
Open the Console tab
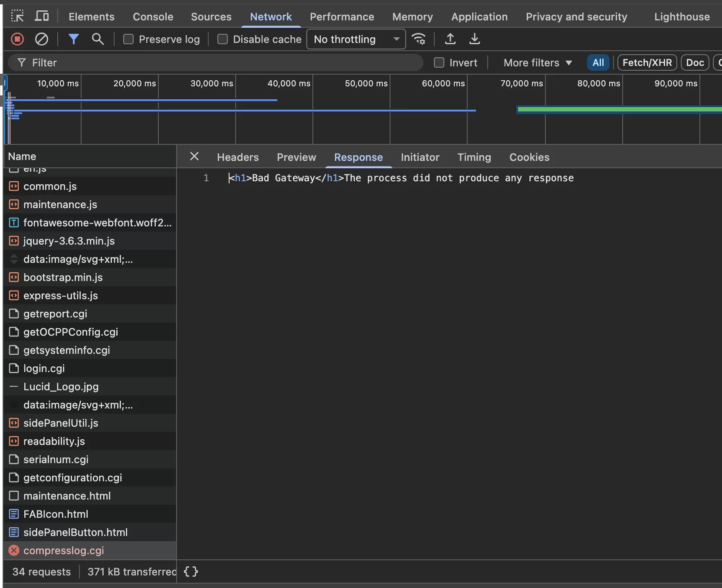coord(153,16)
